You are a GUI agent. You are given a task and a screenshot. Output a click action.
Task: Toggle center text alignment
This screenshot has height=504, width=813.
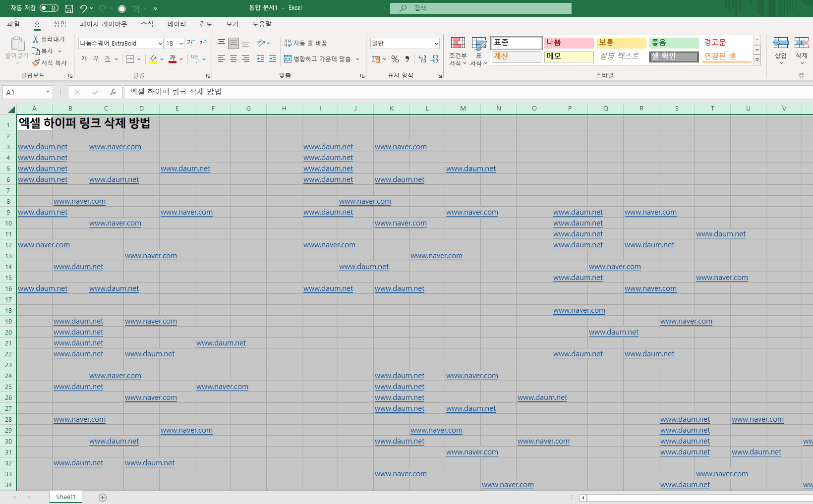(233, 59)
